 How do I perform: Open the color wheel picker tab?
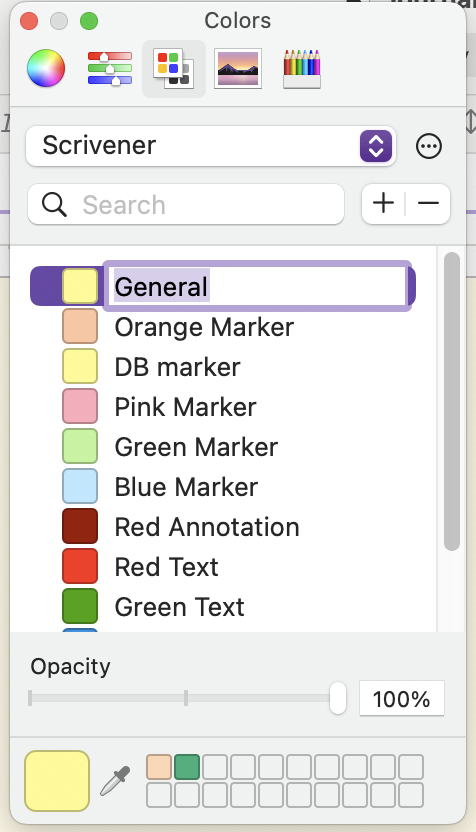pyautogui.click(x=46, y=68)
